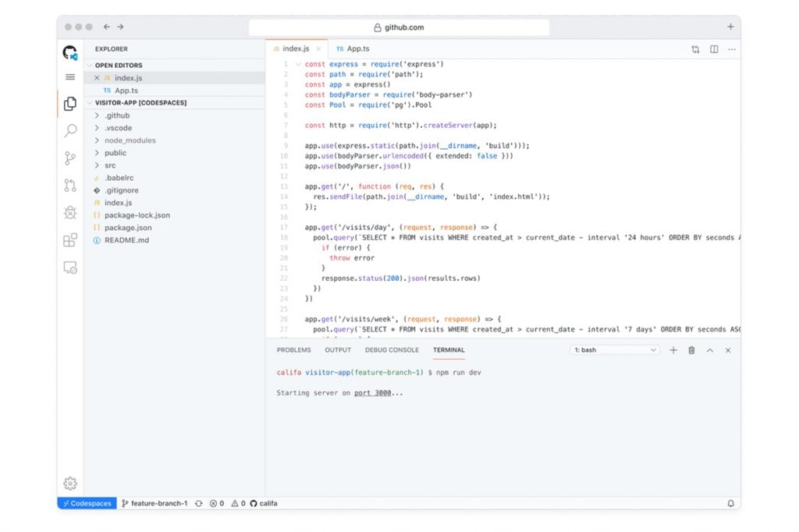Go back with browser back arrow
Image resolution: width=799 pixels, height=532 pixels.
106,27
